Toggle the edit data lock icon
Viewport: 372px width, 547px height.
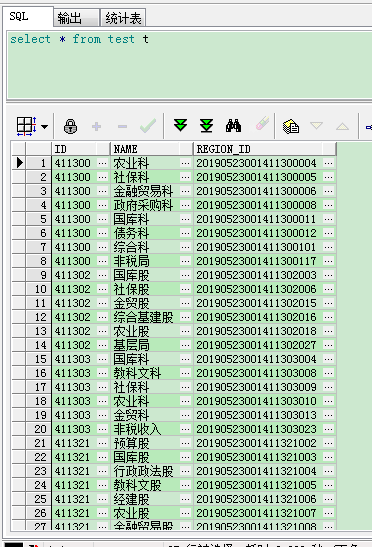pyautogui.click(x=70, y=126)
